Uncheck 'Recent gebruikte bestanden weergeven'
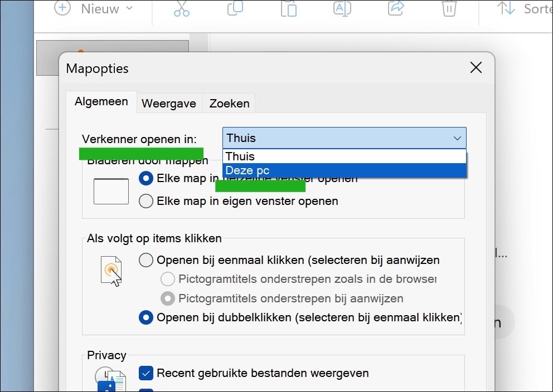 point(146,373)
